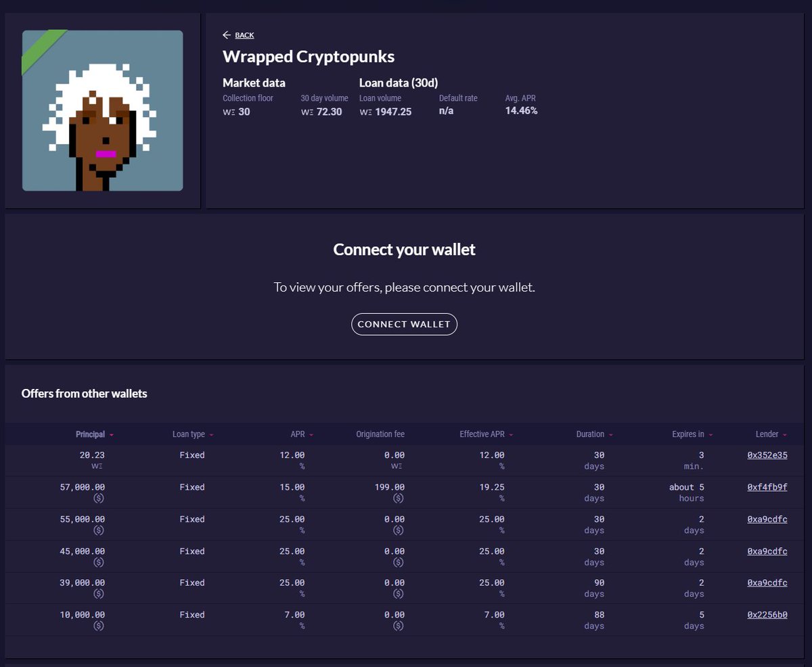The height and width of the screenshot is (667, 812).
Task: Click the 90 days duration cell
Action: tap(594, 588)
